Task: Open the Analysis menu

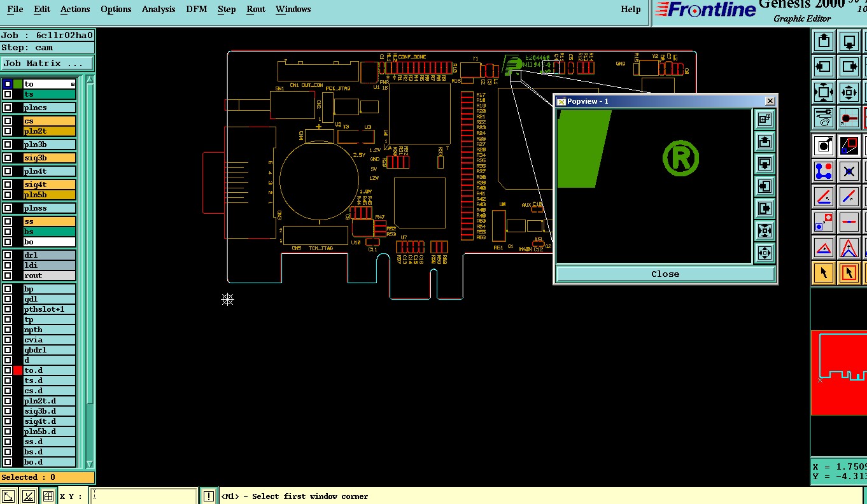Action: point(159,9)
